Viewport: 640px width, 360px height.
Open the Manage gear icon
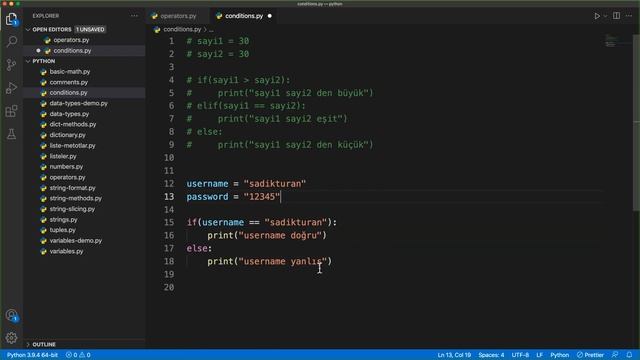tap(11, 338)
